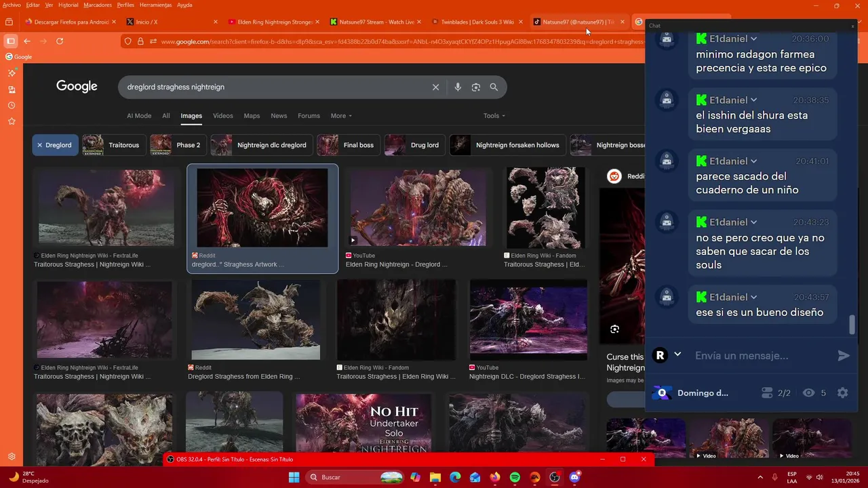Screen dimensions: 868x488
Task: Open the AI chatbot sparkle icon in sidebar
Action: point(12,73)
